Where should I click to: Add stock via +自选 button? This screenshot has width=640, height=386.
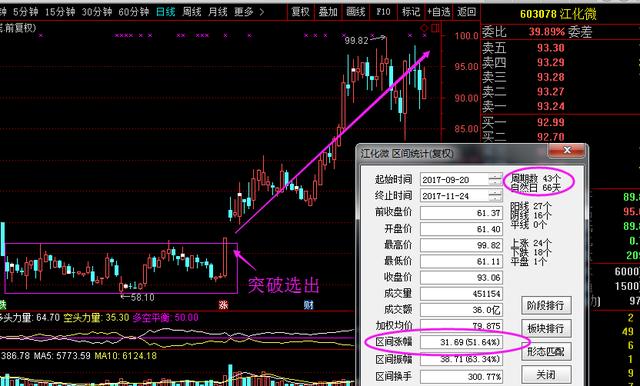pos(439,12)
